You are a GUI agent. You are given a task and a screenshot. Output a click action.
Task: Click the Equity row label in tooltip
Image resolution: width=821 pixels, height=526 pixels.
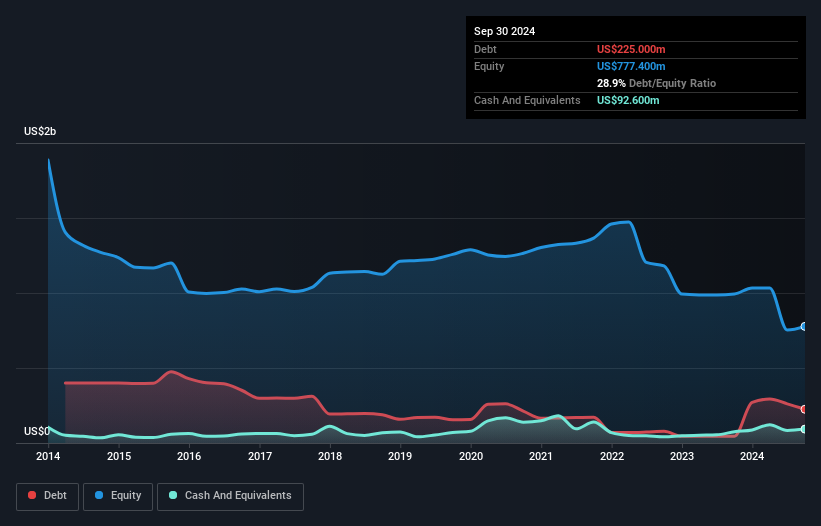pyautogui.click(x=489, y=66)
